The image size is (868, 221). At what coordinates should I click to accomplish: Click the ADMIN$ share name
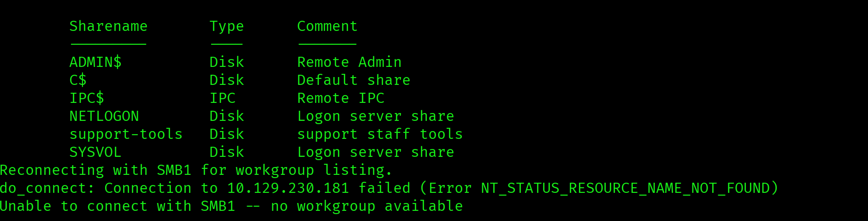pyautogui.click(x=95, y=62)
